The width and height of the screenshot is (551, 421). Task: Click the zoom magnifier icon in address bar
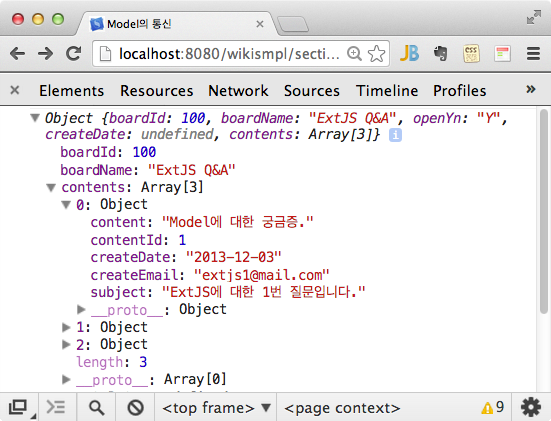click(354, 54)
